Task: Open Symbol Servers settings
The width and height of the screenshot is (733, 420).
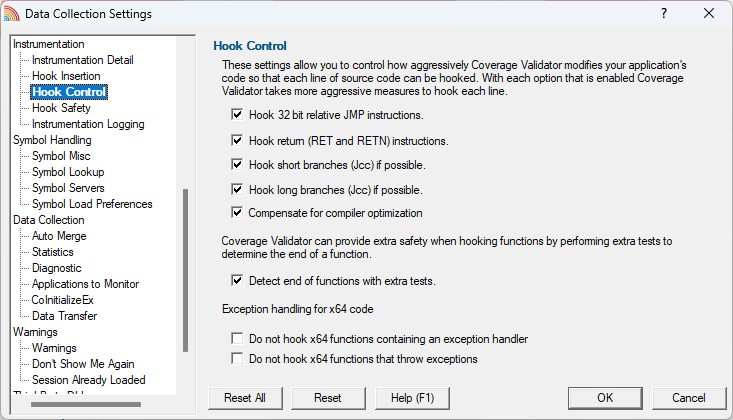Action: (68, 188)
